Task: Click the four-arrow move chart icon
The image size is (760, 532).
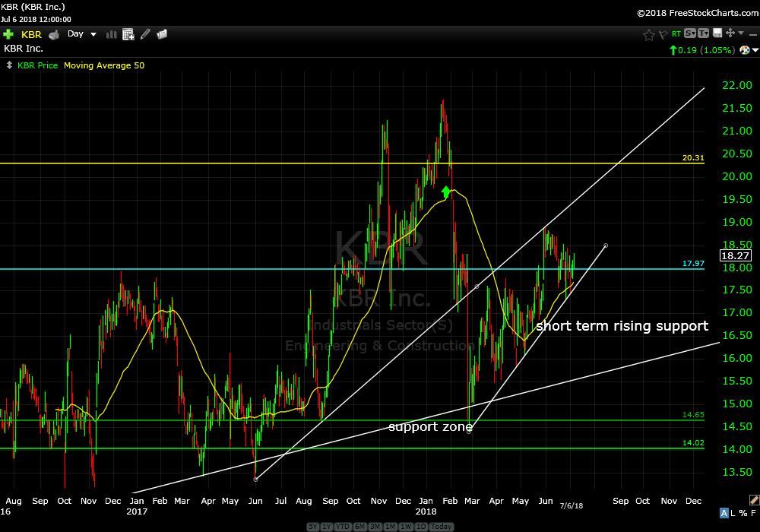Action: click(x=730, y=33)
